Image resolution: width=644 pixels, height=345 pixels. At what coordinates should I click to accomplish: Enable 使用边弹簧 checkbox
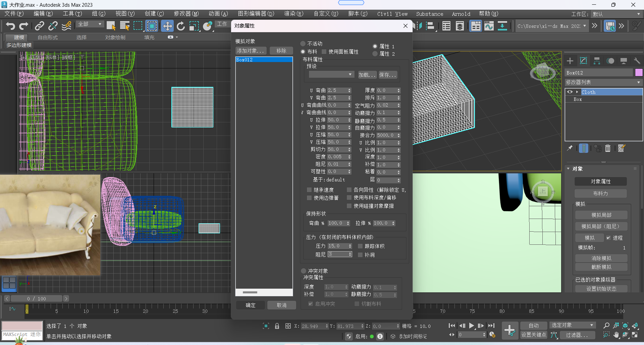[309, 198]
